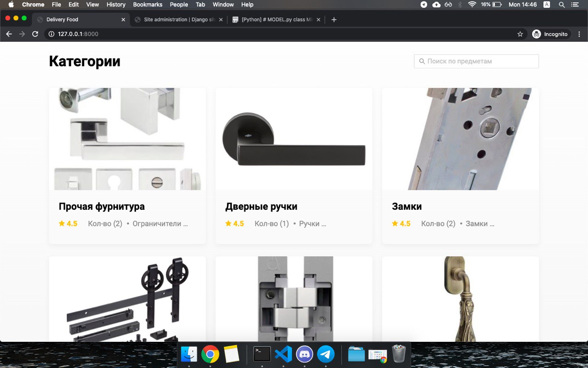Open Discord from the dock
This screenshot has height=368, width=588.
point(305,354)
